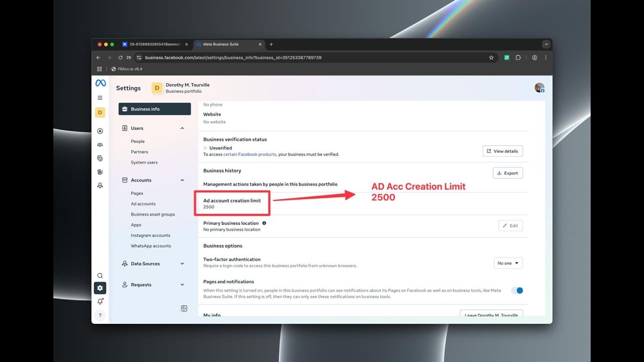Select Business info in settings sidebar

[154, 109]
